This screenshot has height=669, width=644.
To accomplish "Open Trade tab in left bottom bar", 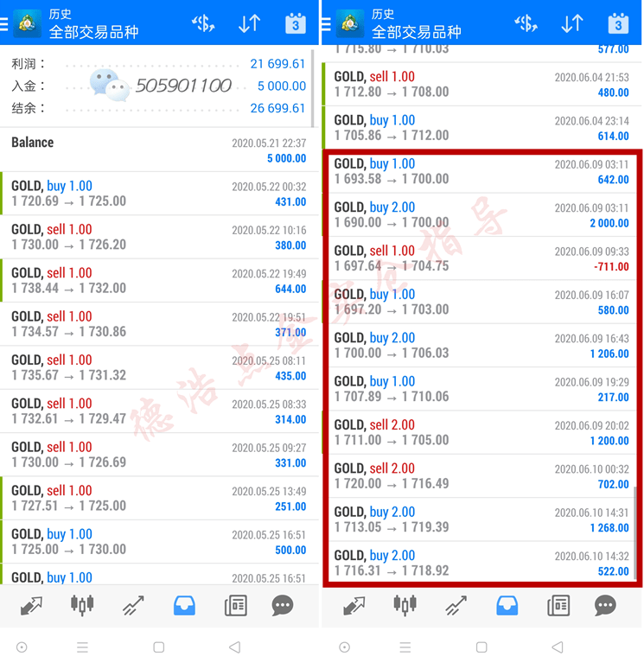I will 133,605.
